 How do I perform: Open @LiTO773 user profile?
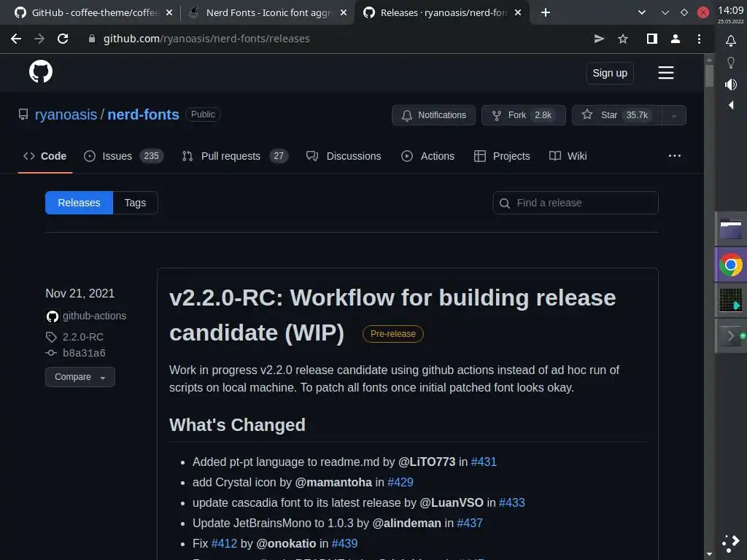[x=427, y=462]
